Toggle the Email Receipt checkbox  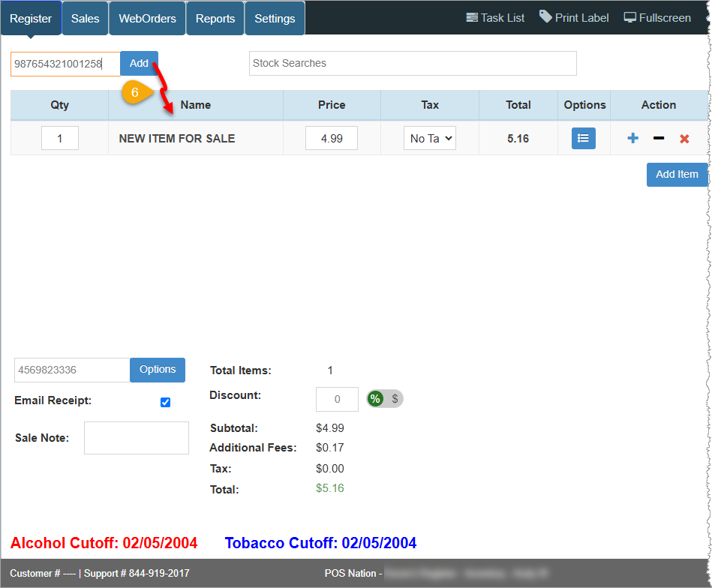tap(165, 402)
